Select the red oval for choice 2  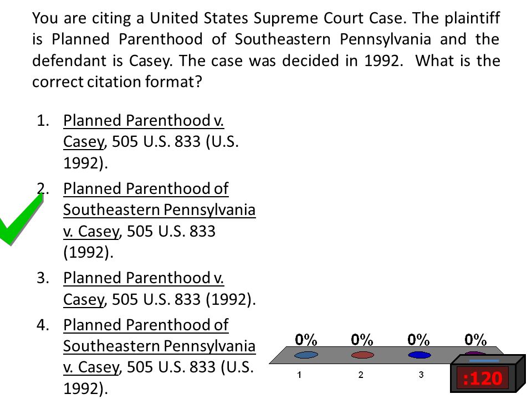tap(362, 355)
